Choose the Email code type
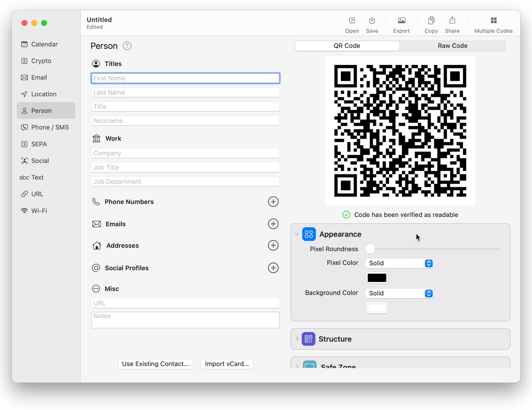The height and width of the screenshot is (410, 532). coord(46,77)
